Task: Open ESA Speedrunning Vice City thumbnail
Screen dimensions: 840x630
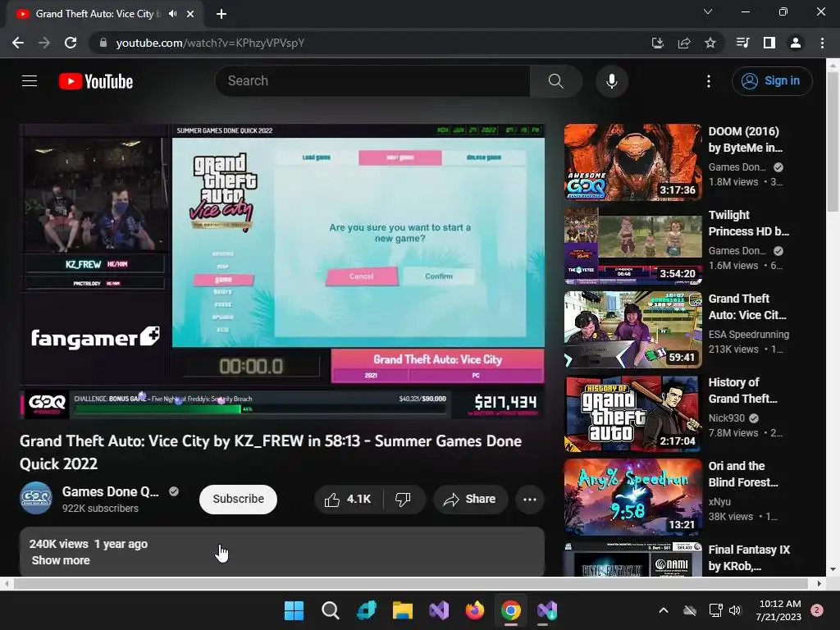Action: click(x=632, y=330)
